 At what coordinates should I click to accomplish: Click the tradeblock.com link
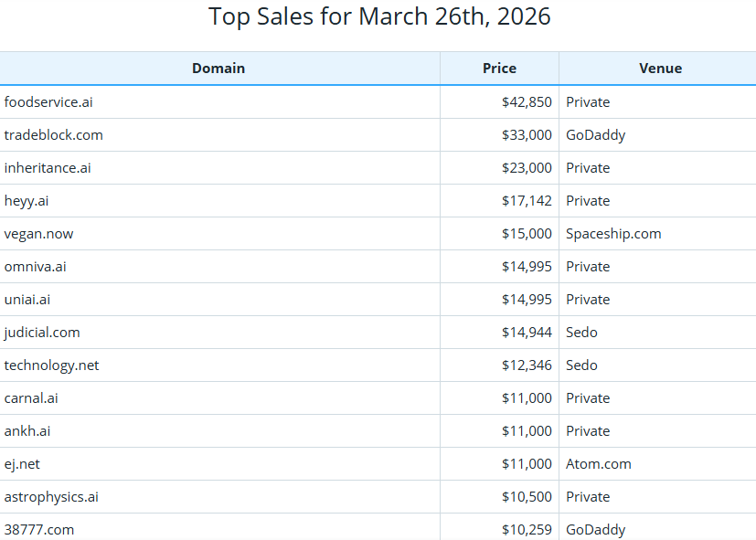tap(51, 134)
